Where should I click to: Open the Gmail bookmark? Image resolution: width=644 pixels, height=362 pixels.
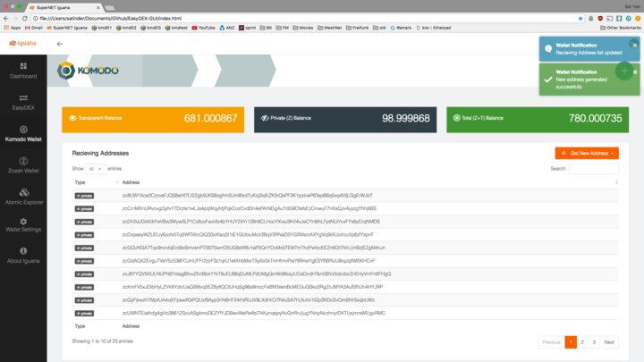coord(34,28)
